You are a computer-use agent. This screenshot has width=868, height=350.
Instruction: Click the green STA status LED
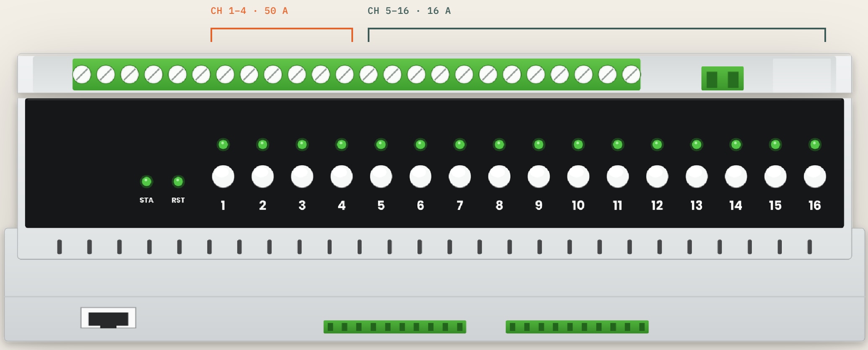coord(146,181)
